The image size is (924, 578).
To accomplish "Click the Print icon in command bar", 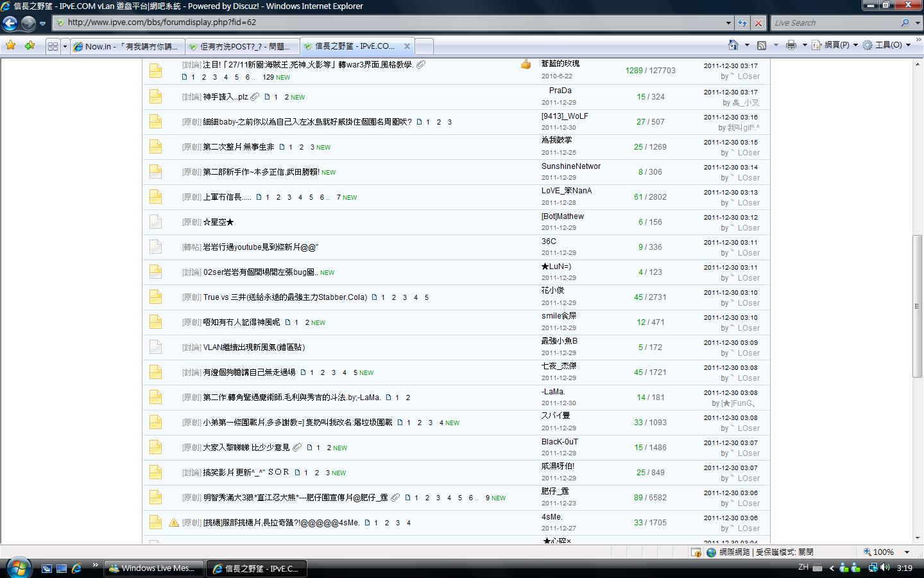I will point(791,45).
